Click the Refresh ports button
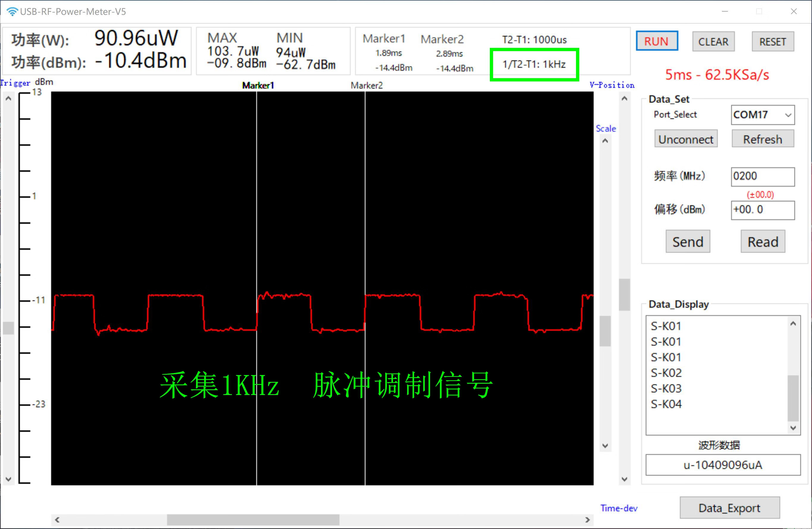 [x=763, y=139]
